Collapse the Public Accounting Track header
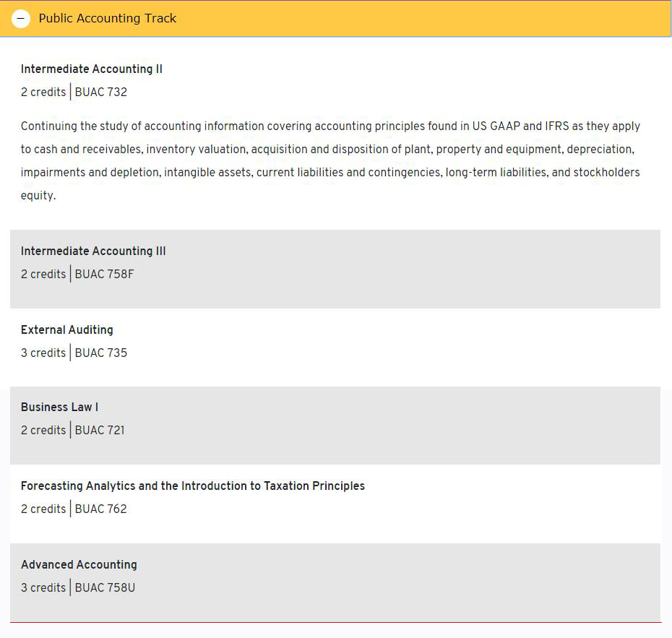 tap(108, 19)
